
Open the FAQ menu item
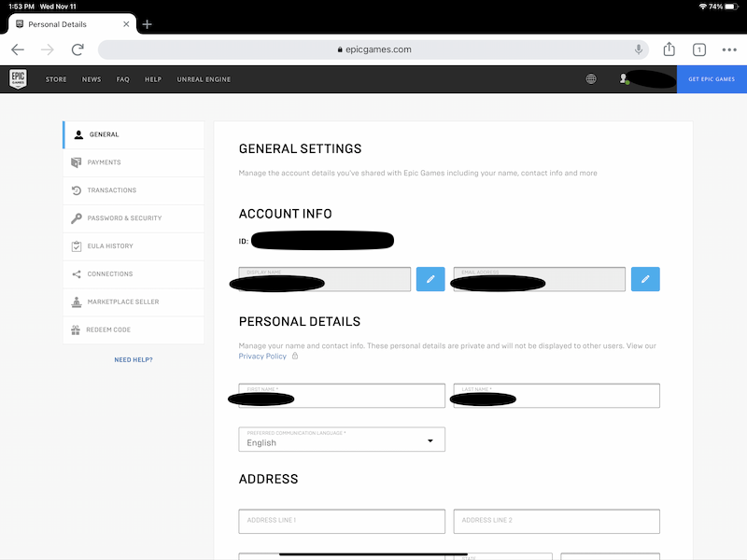point(123,79)
